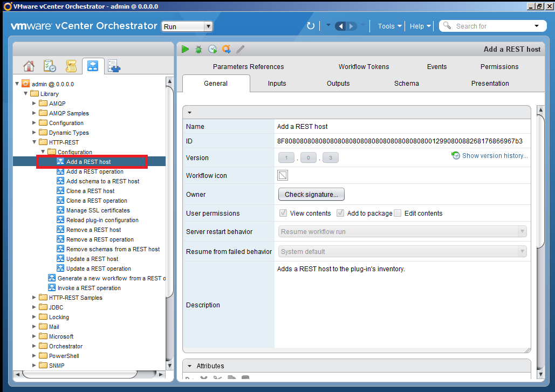Collapse the Attributes section
Screen dimensions: 555x392
tap(190, 366)
